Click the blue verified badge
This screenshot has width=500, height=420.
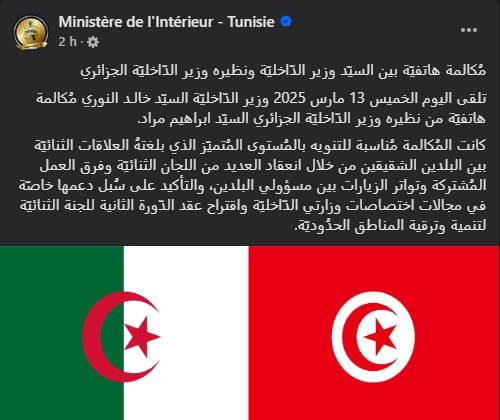click(x=286, y=22)
